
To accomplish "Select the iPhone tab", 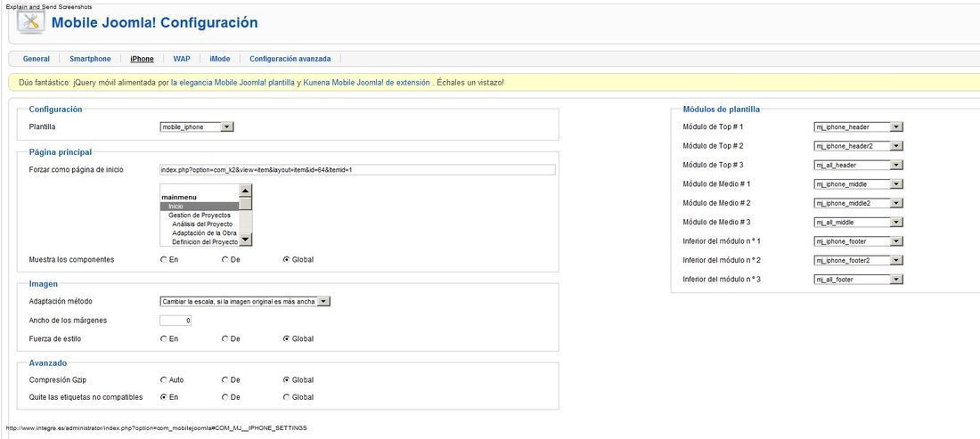I will point(142,59).
